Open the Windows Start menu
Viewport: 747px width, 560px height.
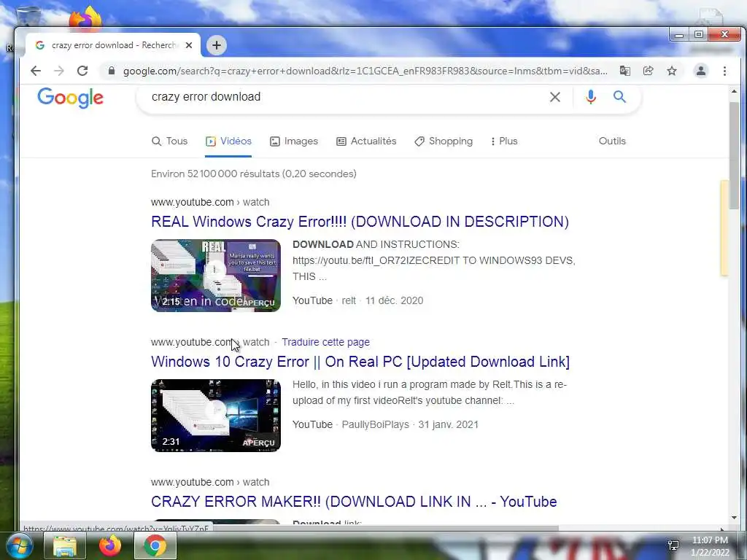pyautogui.click(x=19, y=545)
